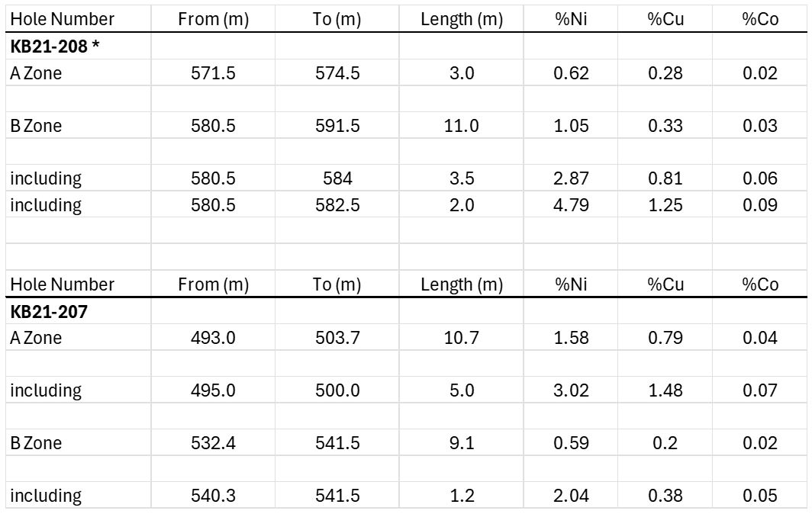Select the %Co value 0.09
The width and height of the screenshot is (812, 514).
pyautogui.click(x=760, y=205)
